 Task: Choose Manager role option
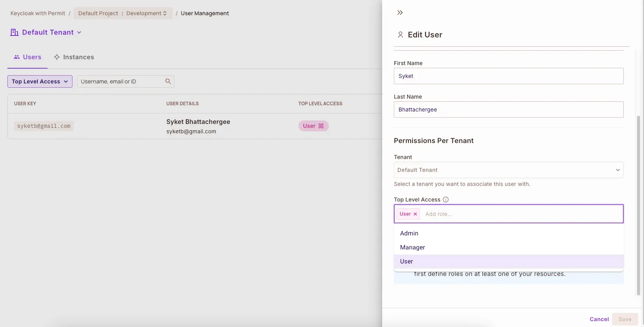412,247
